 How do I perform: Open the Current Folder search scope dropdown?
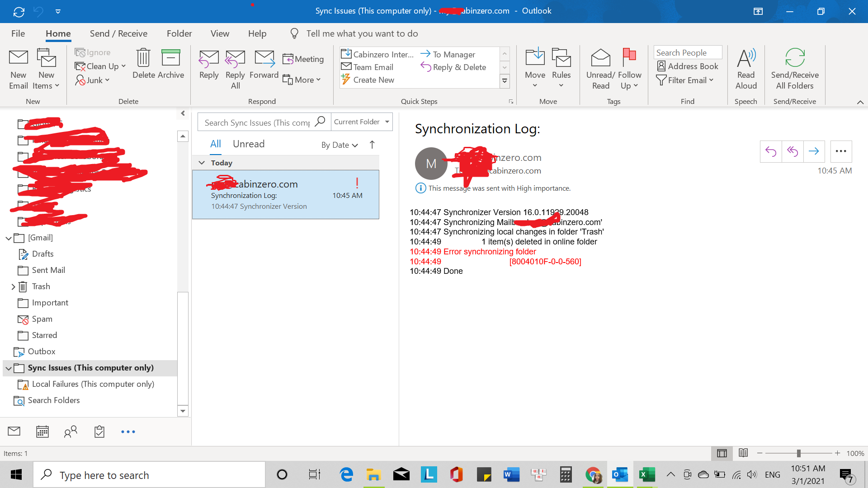pos(361,122)
